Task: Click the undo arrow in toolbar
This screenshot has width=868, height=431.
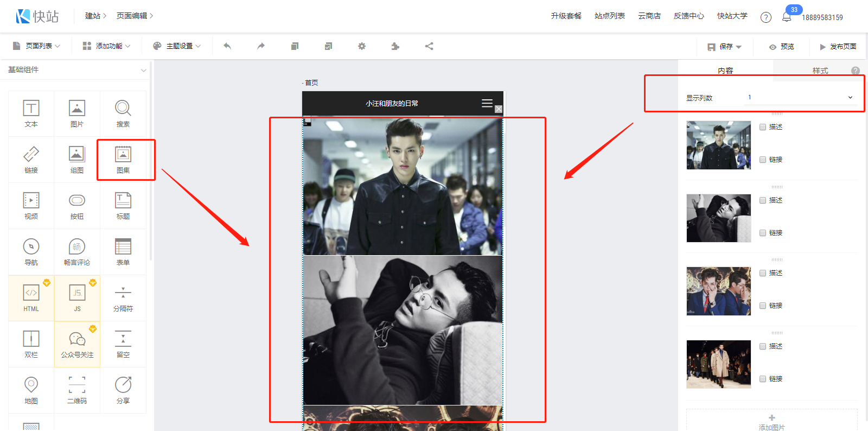Action: (227, 46)
